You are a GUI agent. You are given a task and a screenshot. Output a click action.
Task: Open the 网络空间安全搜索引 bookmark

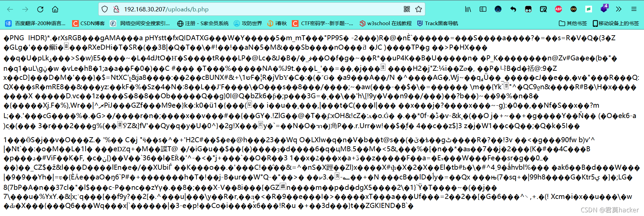click(x=140, y=23)
